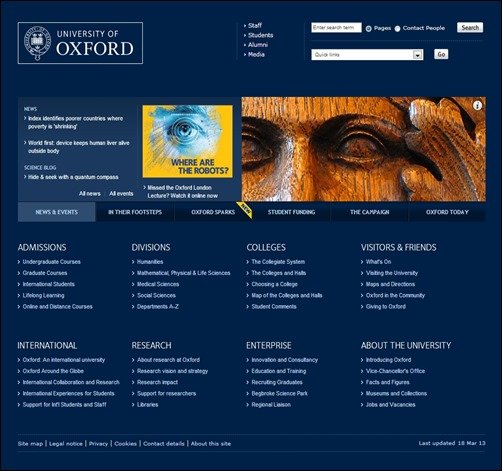Open Jobs and Vacancies link
Viewport: 502px width, 471px height.
click(x=391, y=404)
